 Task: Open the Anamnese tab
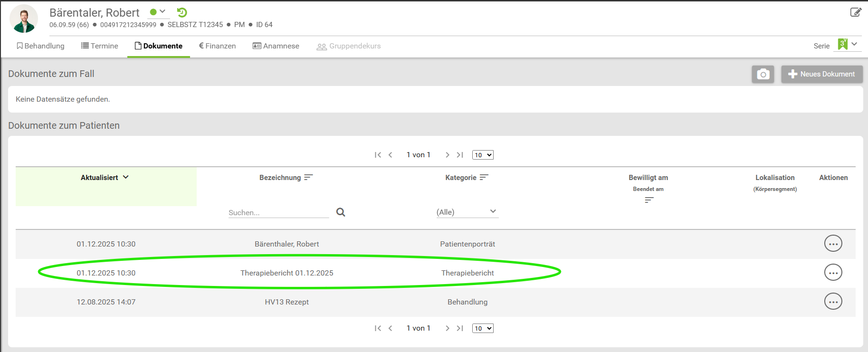pyautogui.click(x=276, y=46)
